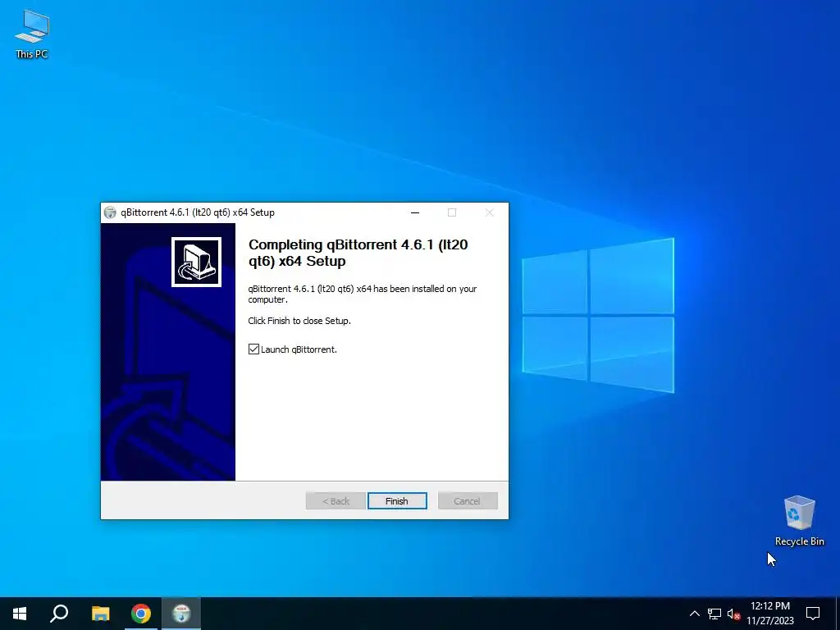Open the network status tray icon
840x630 pixels.
(x=714, y=614)
